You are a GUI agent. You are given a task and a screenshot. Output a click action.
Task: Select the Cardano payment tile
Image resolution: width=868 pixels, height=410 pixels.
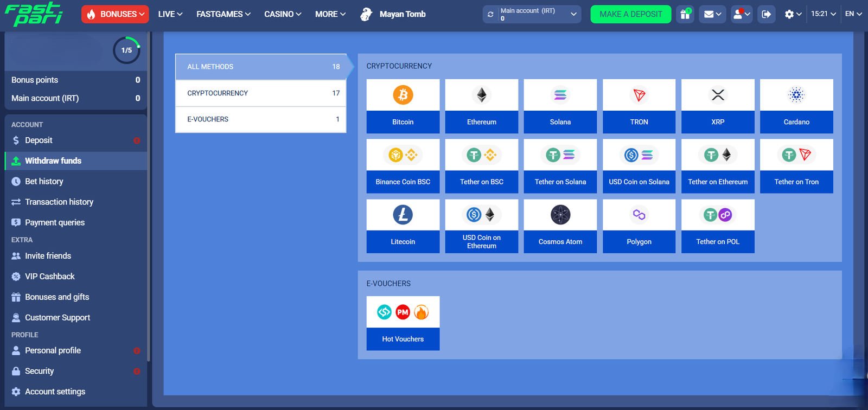click(796, 106)
